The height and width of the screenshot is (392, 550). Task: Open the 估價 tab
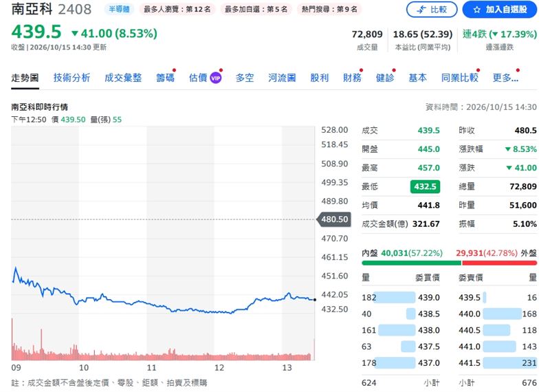[198, 78]
